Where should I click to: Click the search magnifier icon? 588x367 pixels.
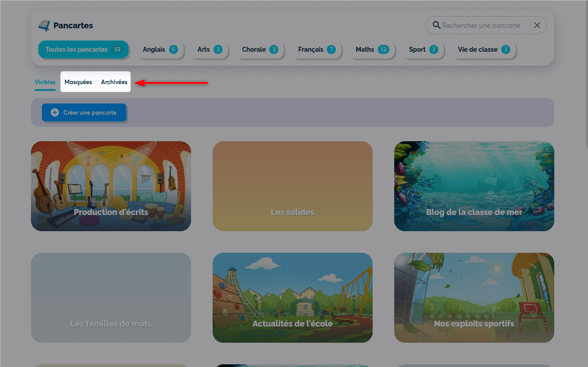pyautogui.click(x=436, y=25)
